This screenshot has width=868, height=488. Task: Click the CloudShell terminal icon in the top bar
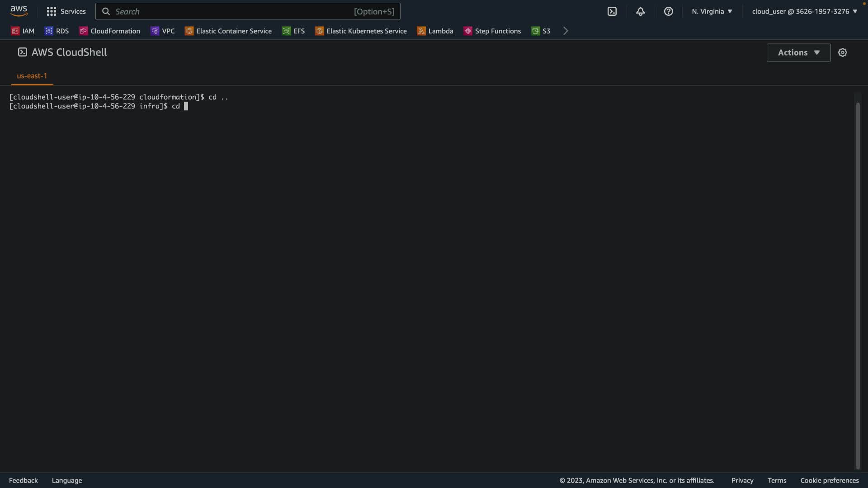612,11
